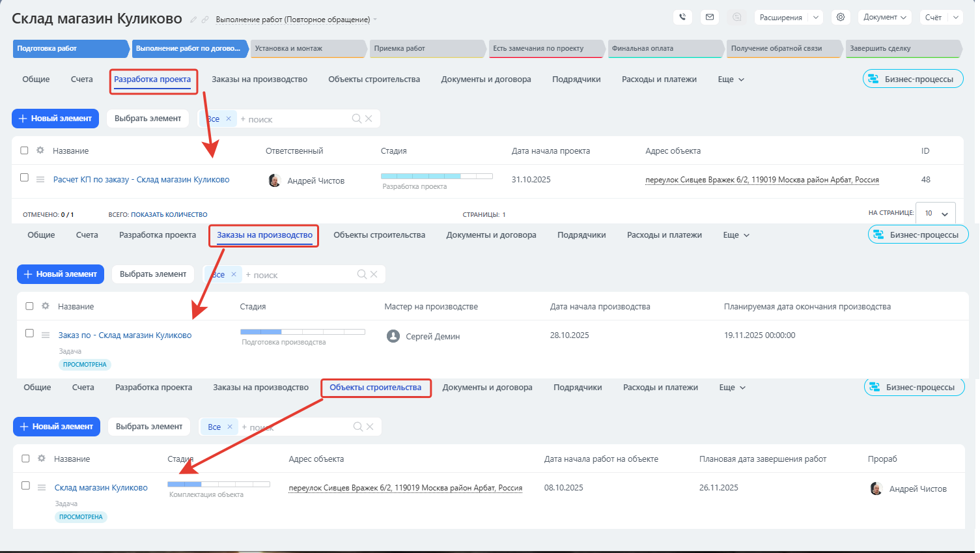
Task: Open the arrow next to 'Счёт' button
Action: 956,18
